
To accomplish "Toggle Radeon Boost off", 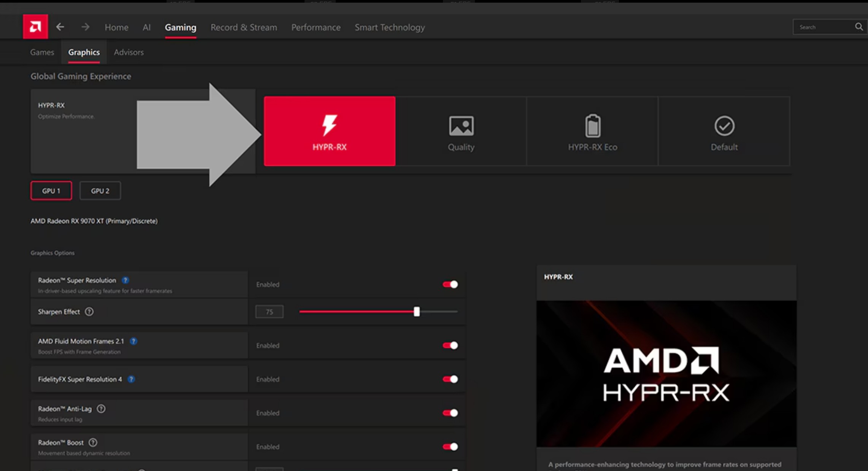I will [x=450, y=447].
